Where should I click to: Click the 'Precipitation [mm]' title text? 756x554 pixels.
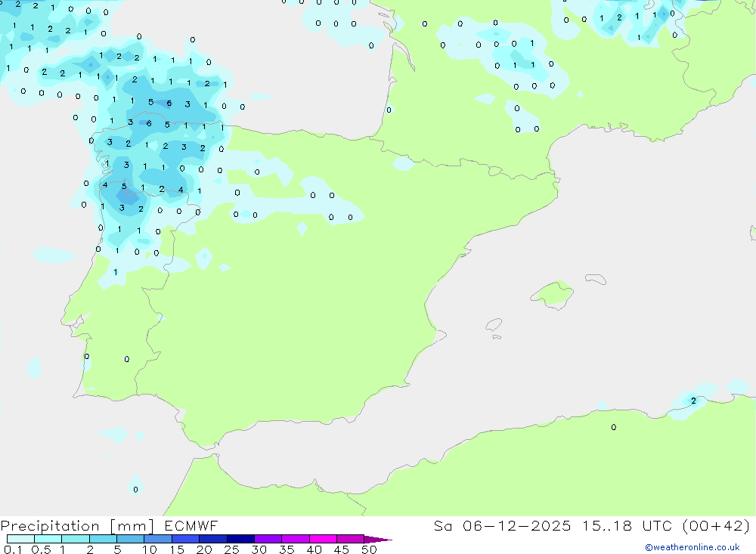pyautogui.click(x=77, y=526)
